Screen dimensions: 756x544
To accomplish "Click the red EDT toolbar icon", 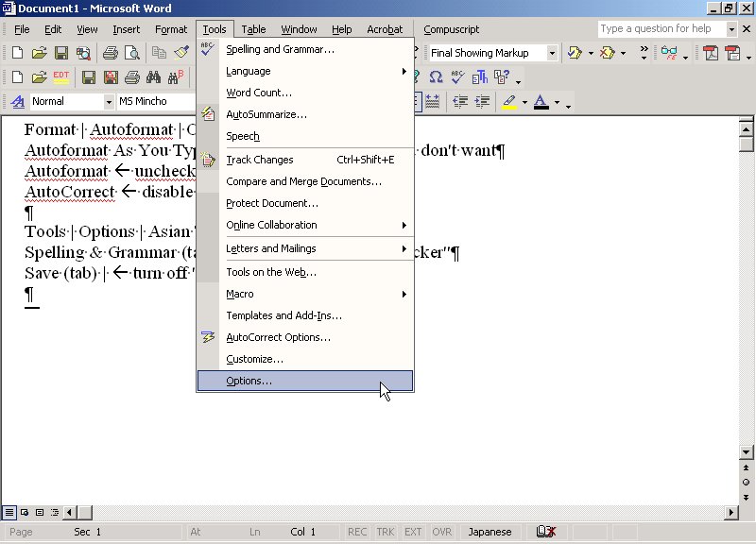I will tap(61, 76).
